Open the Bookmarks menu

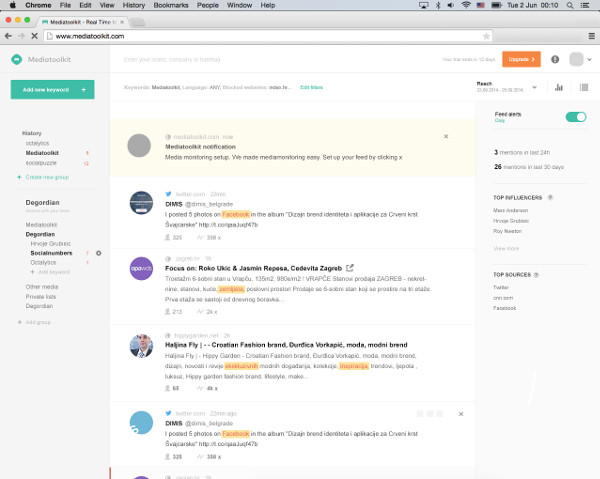(171, 5)
